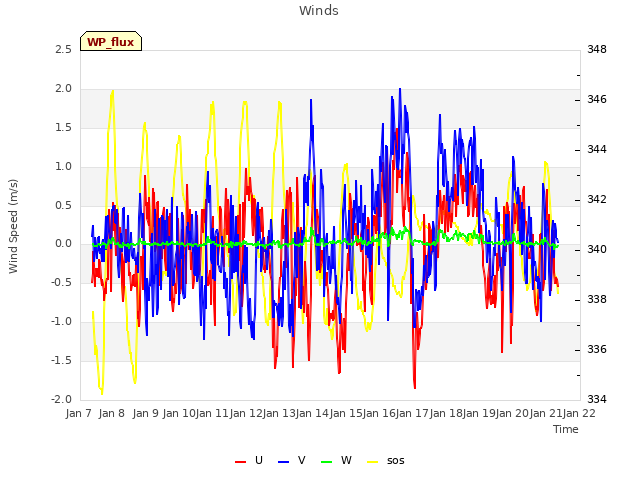Image resolution: width=640 pixels, height=480 pixels.
Task: Click the 1.5 left axis value
Action: coord(63,127)
